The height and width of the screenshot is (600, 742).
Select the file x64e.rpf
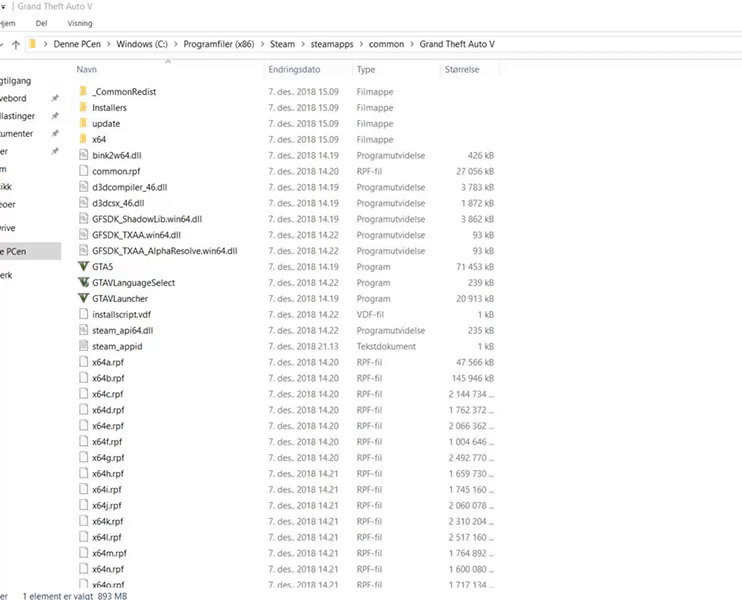tap(108, 425)
